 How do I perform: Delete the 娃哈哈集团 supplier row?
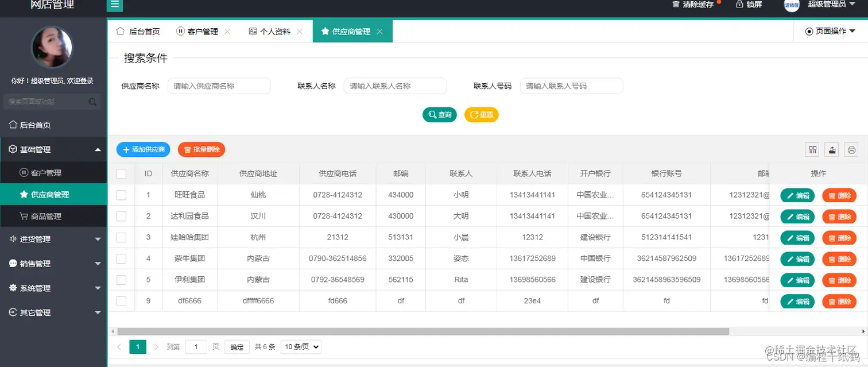839,238
